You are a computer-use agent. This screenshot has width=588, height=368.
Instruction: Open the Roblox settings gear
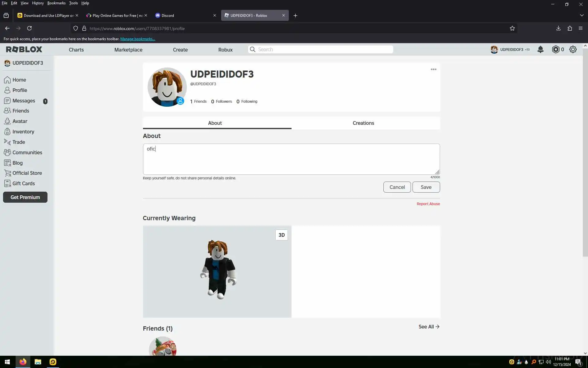pos(573,49)
